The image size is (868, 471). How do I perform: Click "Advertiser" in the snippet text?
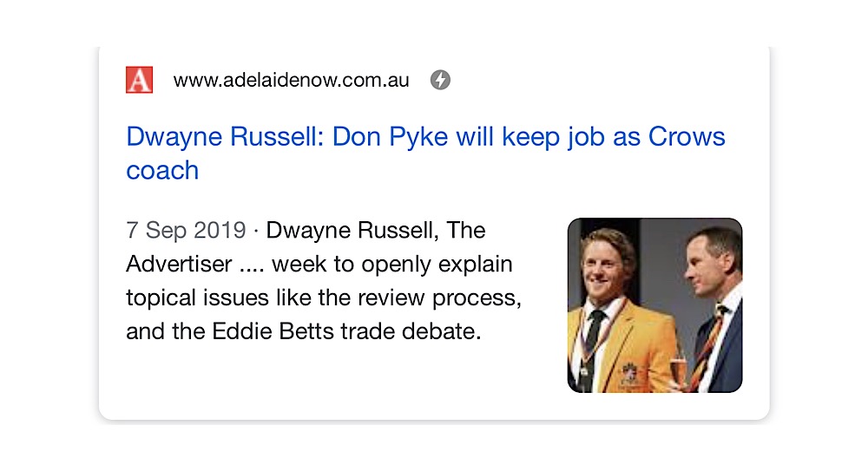point(179,264)
